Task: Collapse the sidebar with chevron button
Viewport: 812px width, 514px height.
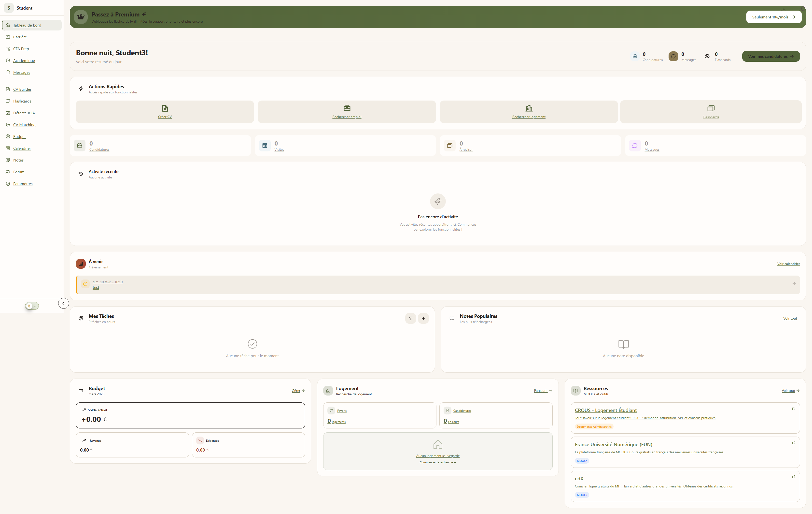Action: 63,303
